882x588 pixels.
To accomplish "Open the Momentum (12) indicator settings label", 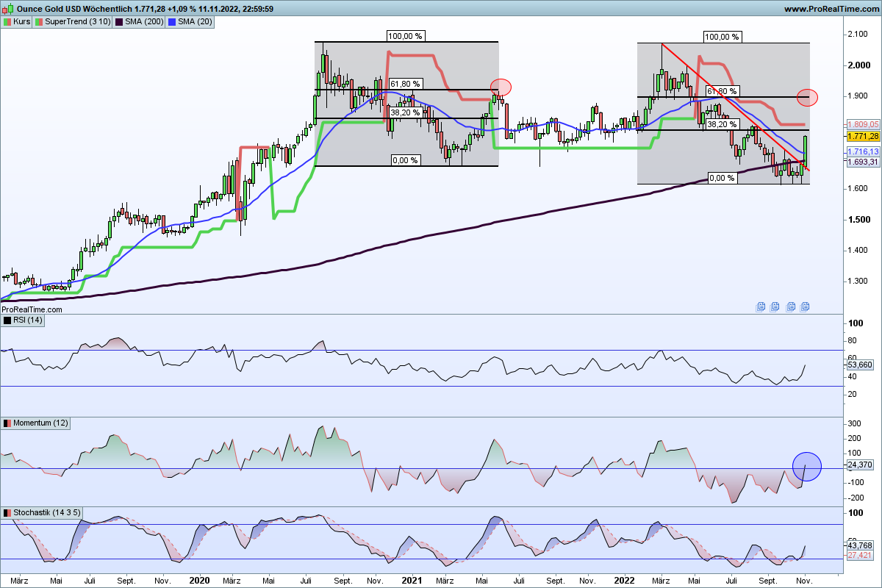I will click(34, 423).
